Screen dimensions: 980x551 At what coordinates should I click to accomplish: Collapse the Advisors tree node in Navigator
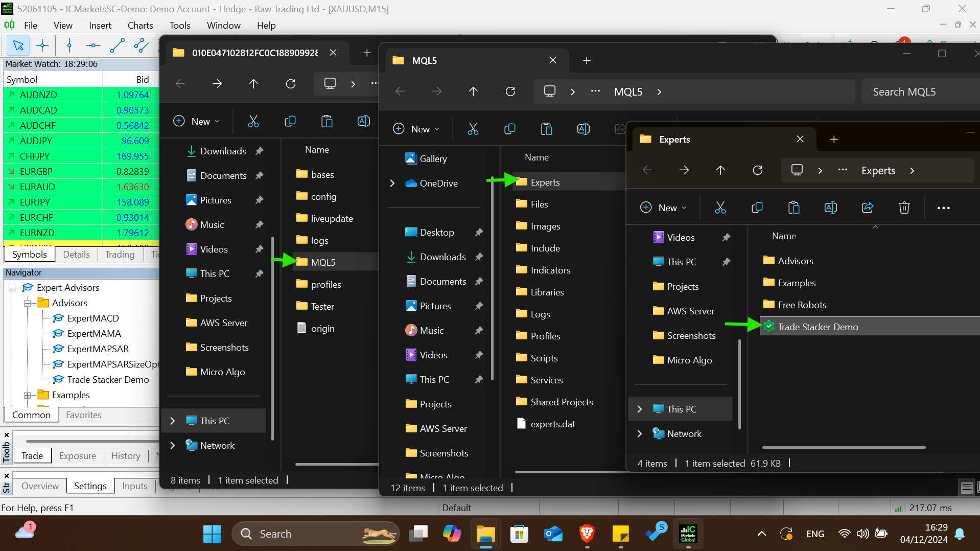[27, 303]
